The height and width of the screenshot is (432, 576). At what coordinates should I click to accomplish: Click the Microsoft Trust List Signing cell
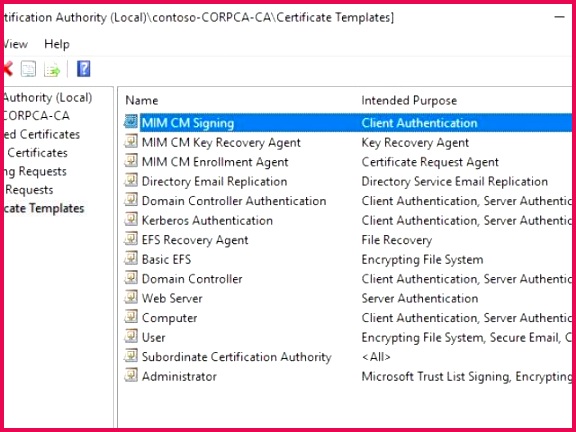[467, 376]
